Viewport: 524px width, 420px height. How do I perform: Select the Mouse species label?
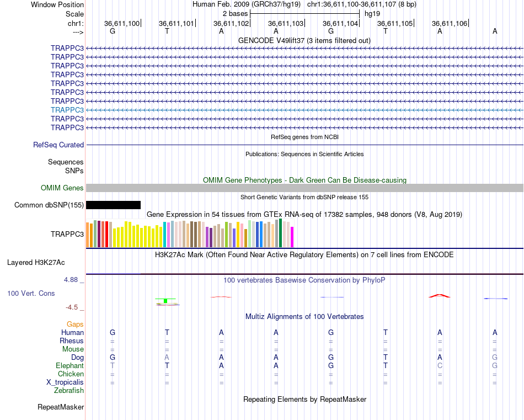pyautogui.click(x=73, y=349)
